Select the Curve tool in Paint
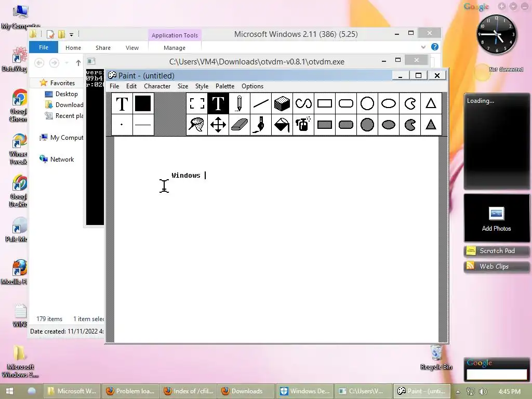 tap(303, 103)
